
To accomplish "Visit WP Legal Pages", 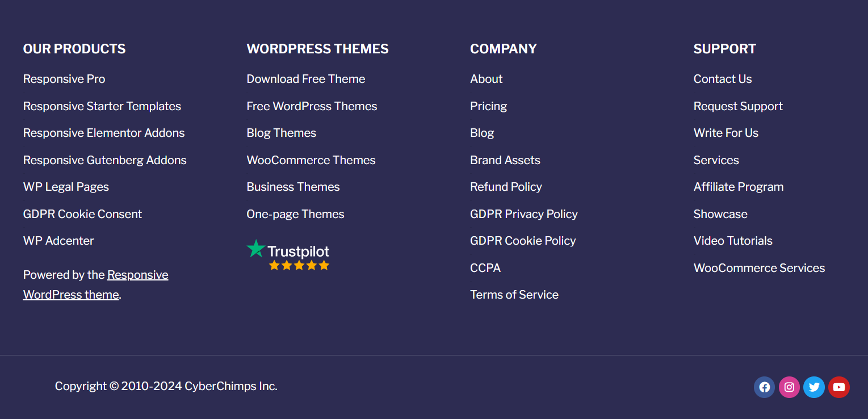I will point(66,187).
